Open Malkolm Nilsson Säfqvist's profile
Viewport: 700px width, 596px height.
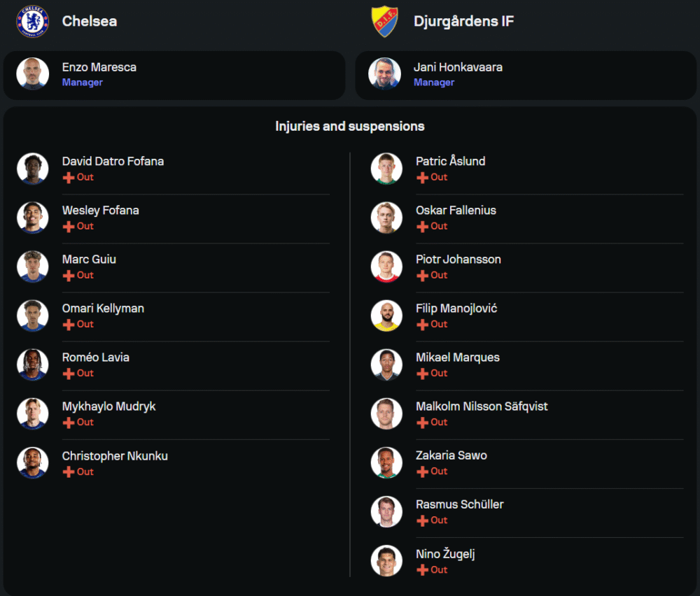tap(482, 406)
